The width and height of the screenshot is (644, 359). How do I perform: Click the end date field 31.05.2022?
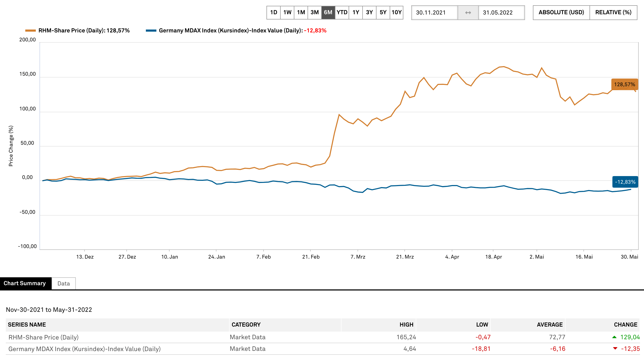coord(501,13)
